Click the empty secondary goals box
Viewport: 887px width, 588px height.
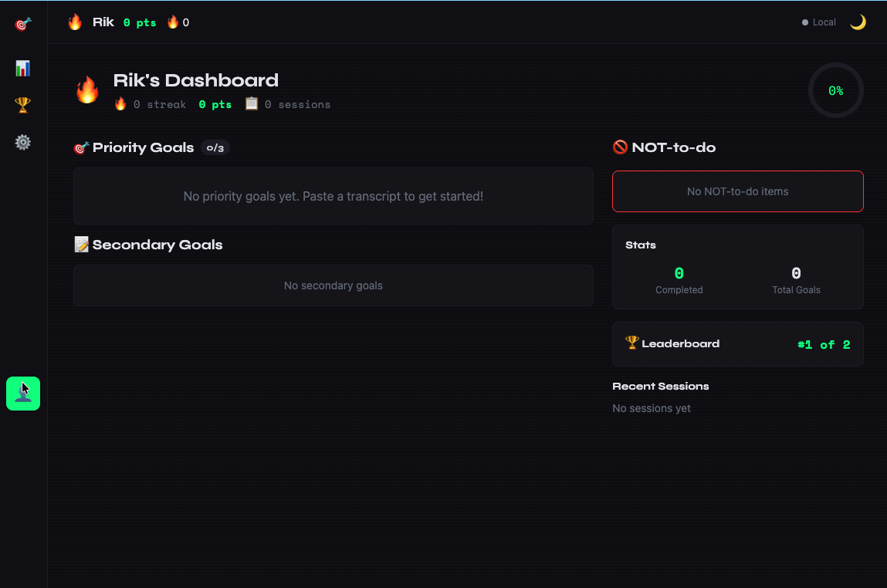(333, 286)
